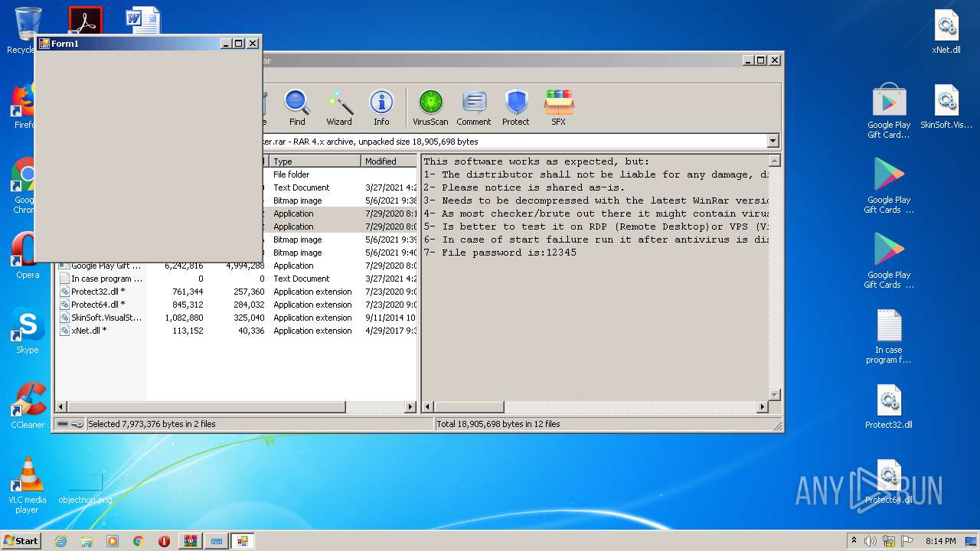The width and height of the screenshot is (980, 551).
Task: Click the 'File folder' type cell
Action: pyautogui.click(x=292, y=174)
